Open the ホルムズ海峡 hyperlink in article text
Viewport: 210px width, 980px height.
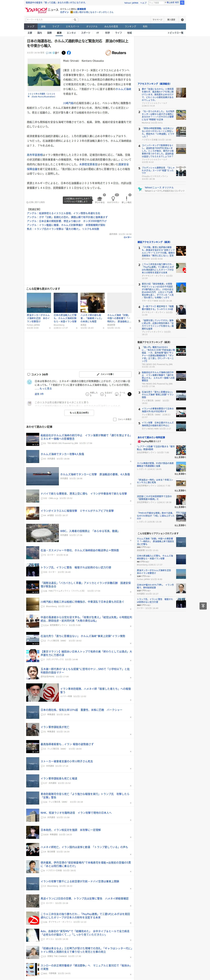click(x=123, y=89)
